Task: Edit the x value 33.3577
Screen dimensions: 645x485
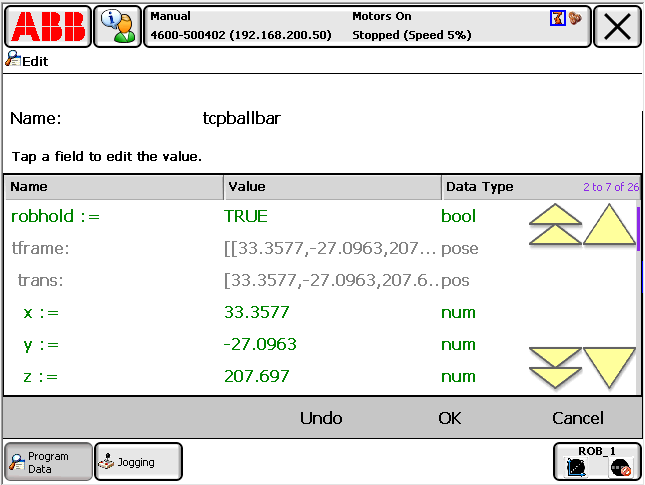Action: [x=257, y=312]
